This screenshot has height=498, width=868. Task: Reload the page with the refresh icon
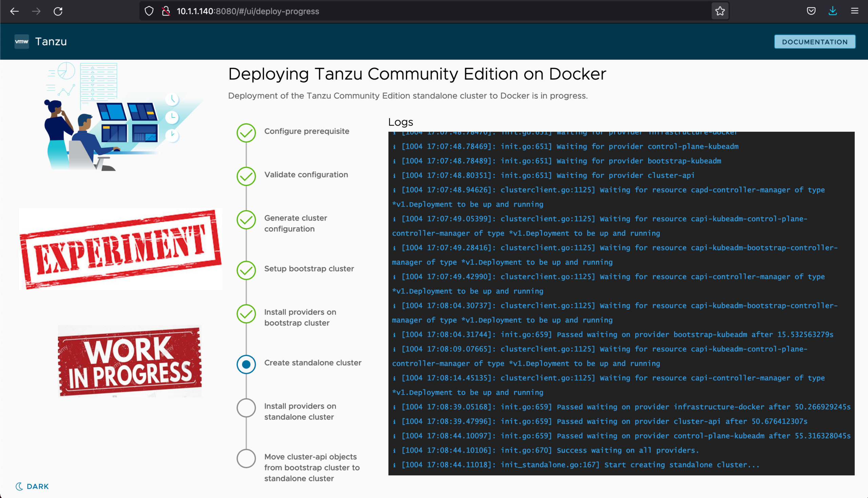pos(58,11)
